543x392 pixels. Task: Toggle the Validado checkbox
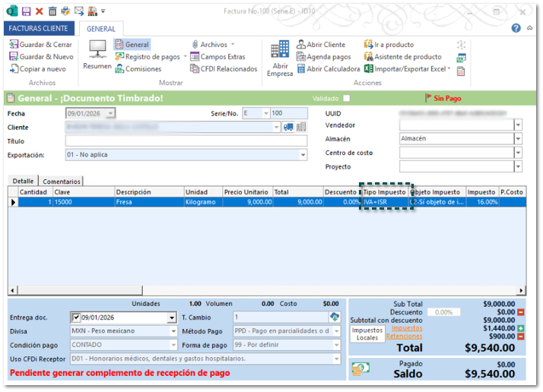347,99
